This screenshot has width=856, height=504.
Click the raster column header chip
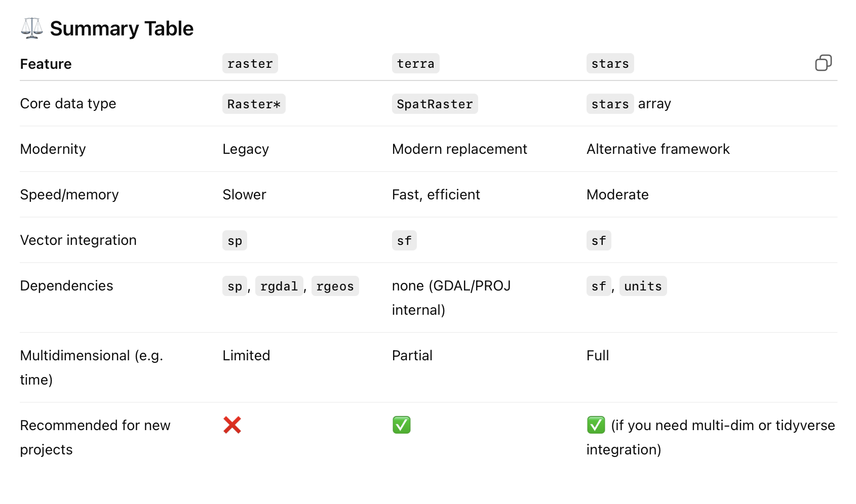coord(250,64)
